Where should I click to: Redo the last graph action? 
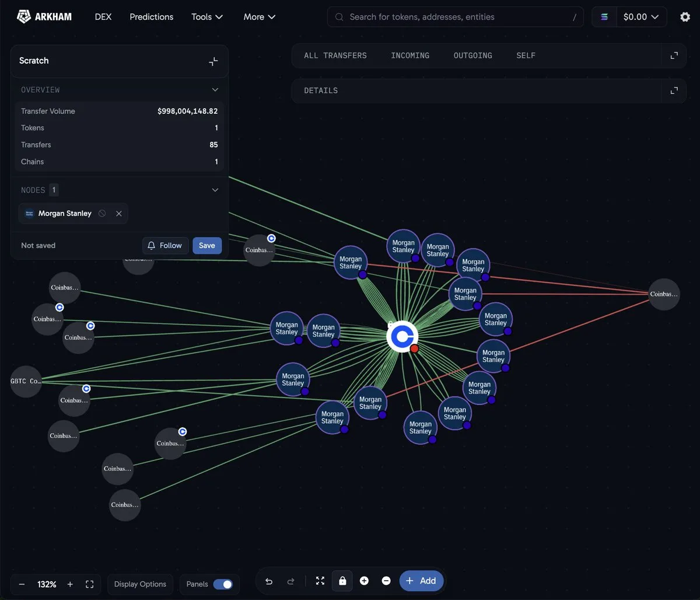290,581
